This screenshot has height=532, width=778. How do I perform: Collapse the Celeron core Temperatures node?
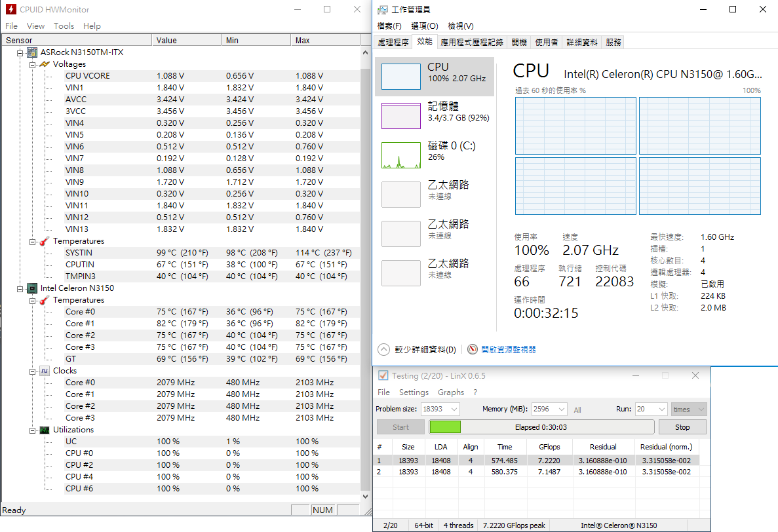click(32, 301)
